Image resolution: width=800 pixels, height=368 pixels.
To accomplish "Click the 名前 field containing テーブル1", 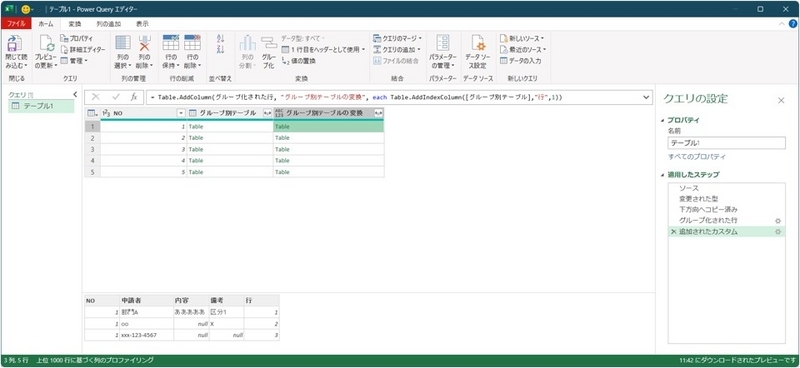I will 727,143.
